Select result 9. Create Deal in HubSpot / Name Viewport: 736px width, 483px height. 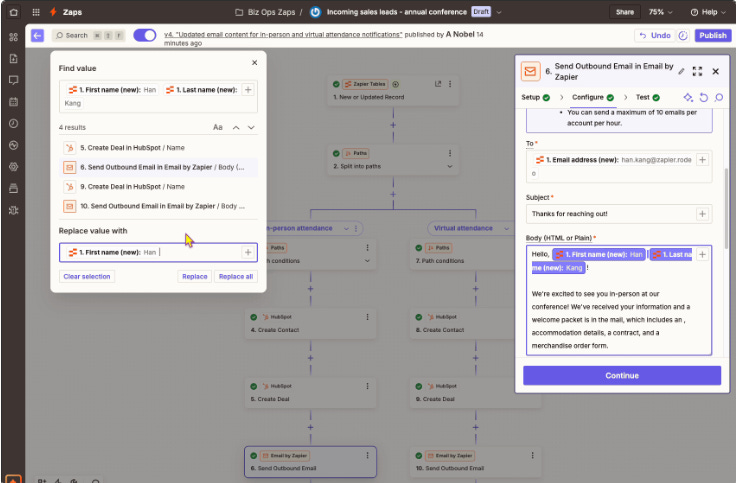[x=158, y=187]
